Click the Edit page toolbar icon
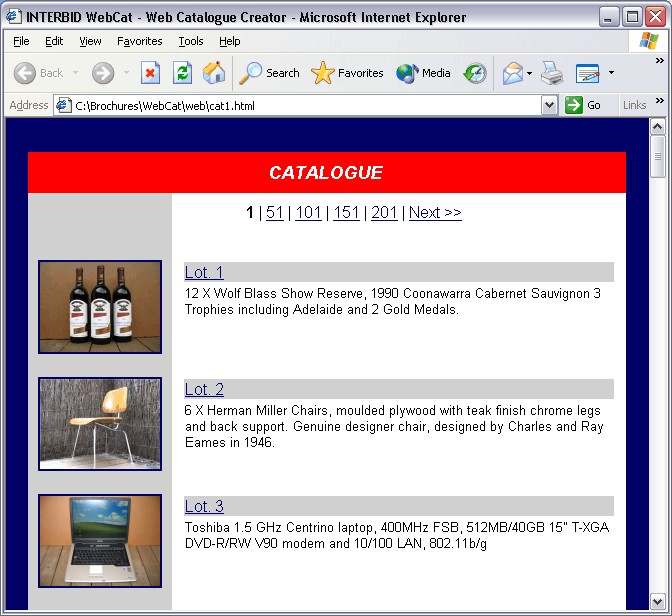 click(x=587, y=73)
